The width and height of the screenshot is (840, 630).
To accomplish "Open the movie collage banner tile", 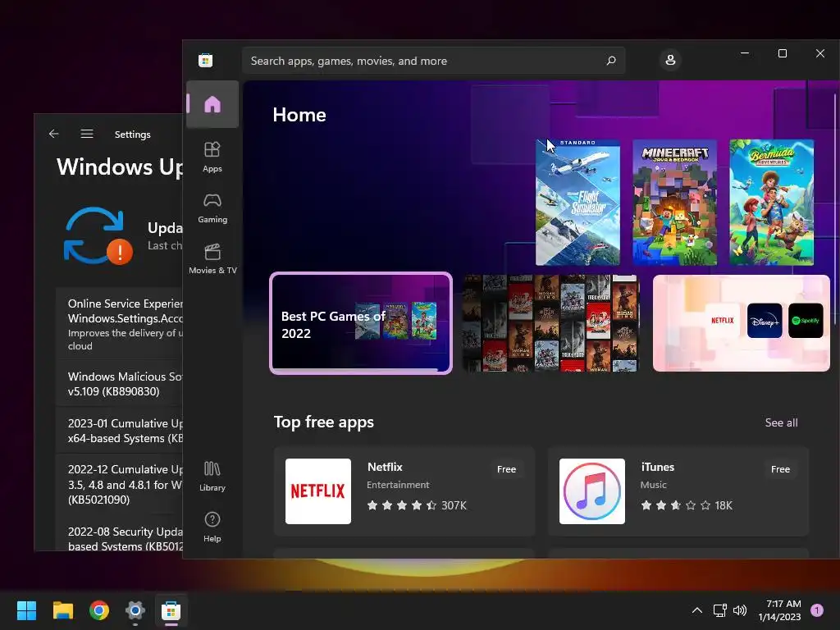I will (x=550, y=323).
